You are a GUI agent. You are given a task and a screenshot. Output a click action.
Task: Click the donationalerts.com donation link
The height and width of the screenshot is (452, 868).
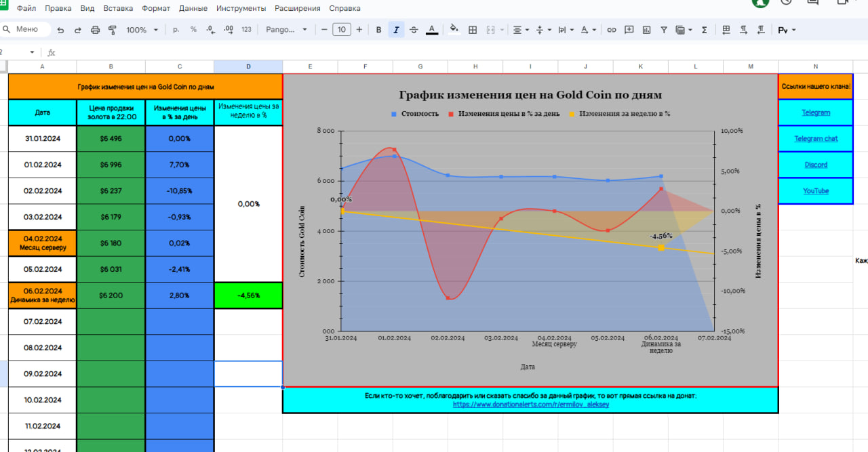(x=530, y=405)
